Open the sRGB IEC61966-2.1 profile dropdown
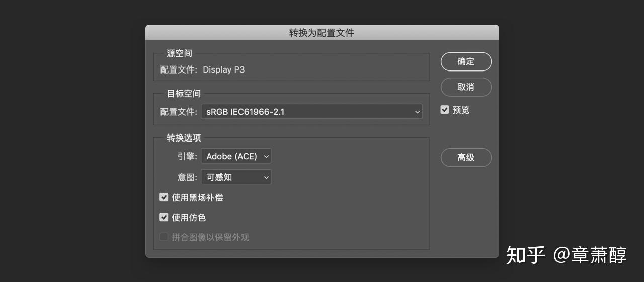Image resolution: width=644 pixels, height=282 pixels. [x=311, y=112]
